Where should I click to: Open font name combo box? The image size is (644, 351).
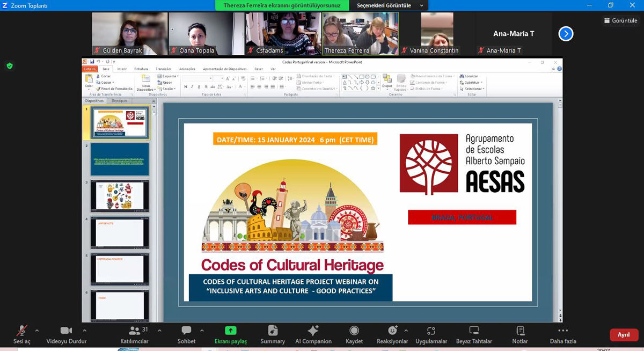[197, 78]
